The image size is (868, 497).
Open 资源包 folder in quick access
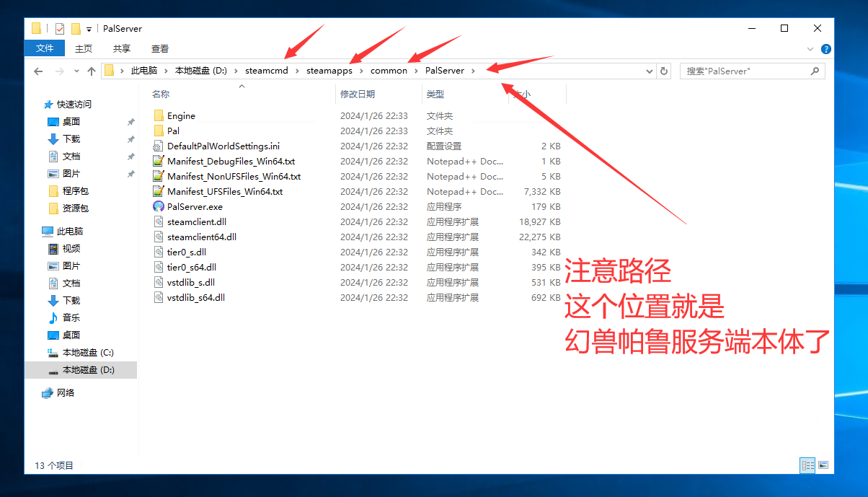76,208
